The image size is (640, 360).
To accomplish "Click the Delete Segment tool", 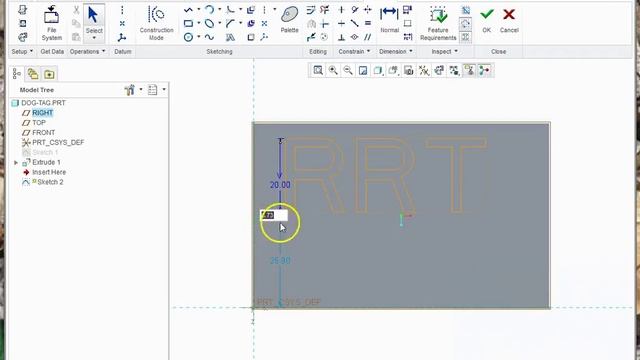I will point(324,10).
